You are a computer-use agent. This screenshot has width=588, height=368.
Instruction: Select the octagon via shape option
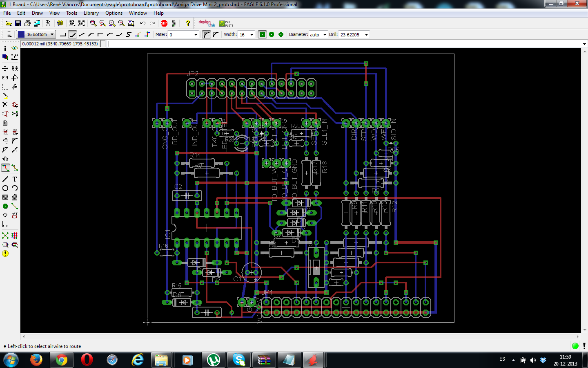pos(281,35)
